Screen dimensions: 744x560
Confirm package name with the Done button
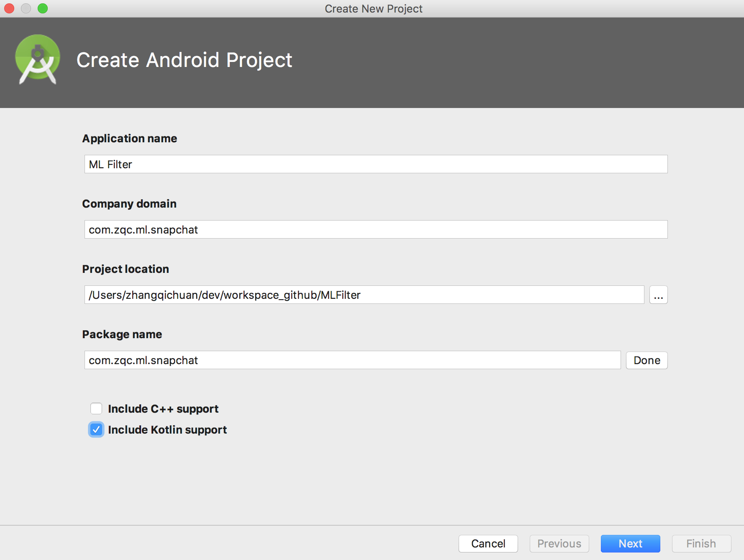[x=647, y=360]
